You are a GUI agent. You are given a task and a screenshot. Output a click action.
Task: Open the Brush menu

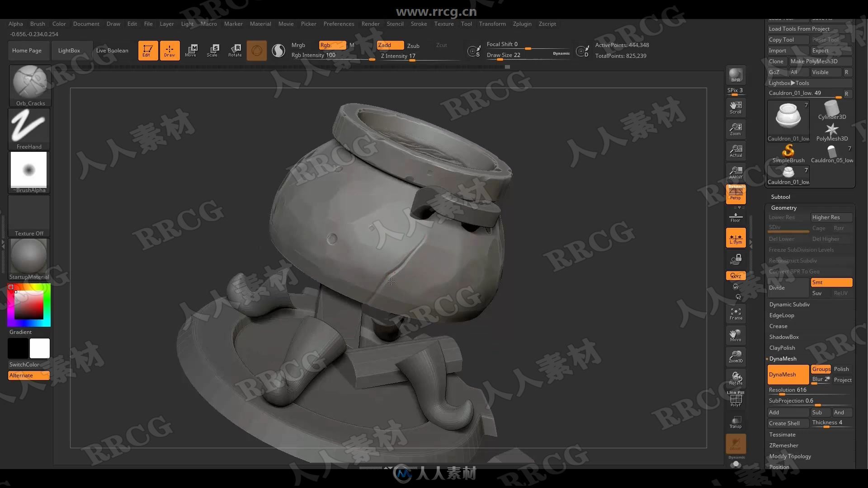(38, 24)
